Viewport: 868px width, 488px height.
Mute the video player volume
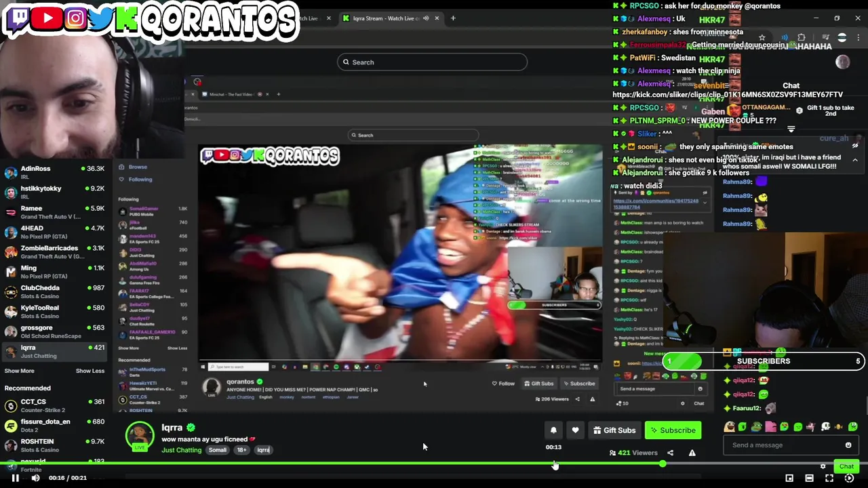tap(35, 478)
